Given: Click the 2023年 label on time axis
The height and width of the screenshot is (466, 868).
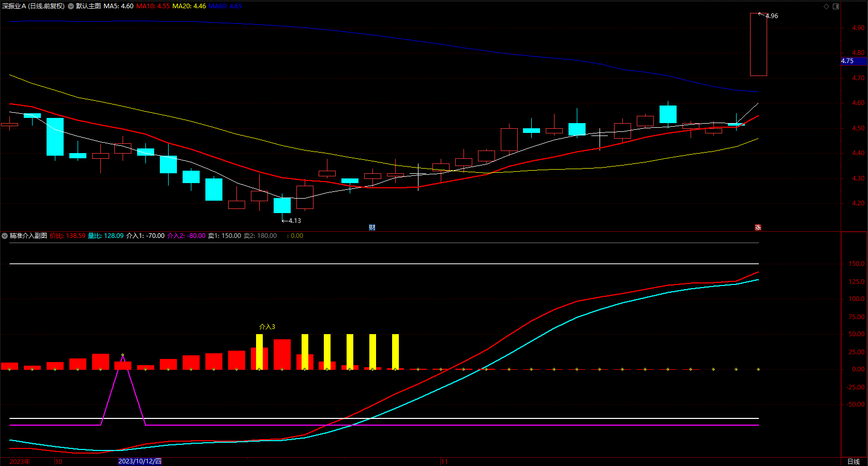Looking at the screenshot, I should click(20, 461).
